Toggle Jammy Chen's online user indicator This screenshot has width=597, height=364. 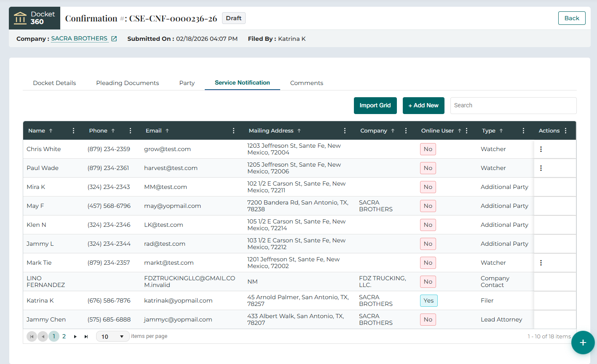point(428,319)
